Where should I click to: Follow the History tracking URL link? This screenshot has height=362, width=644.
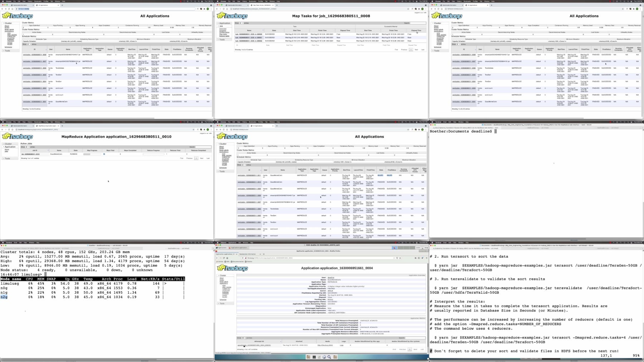pyautogui.click(x=330, y=299)
